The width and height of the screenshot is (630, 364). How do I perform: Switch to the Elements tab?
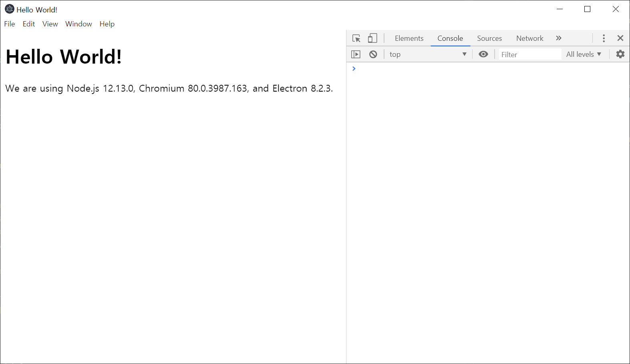409,38
